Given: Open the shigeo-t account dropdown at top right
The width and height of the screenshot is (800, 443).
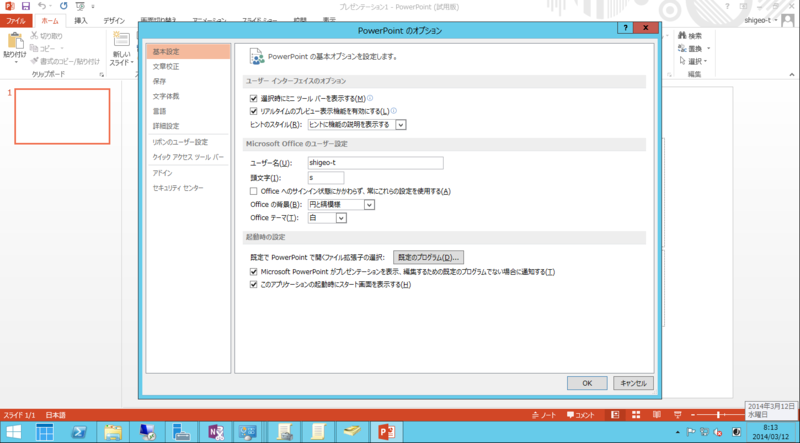Looking at the screenshot, I should pos(761,20).
